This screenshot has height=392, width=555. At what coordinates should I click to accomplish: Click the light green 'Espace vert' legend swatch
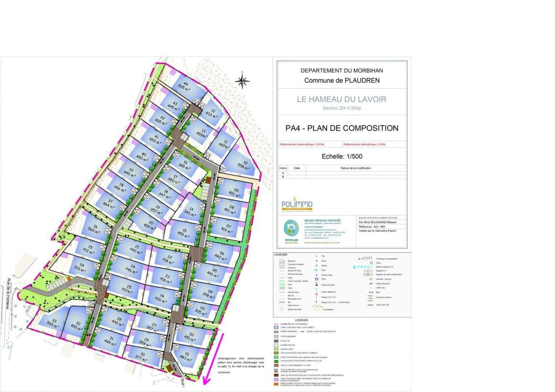pos(277,349)
